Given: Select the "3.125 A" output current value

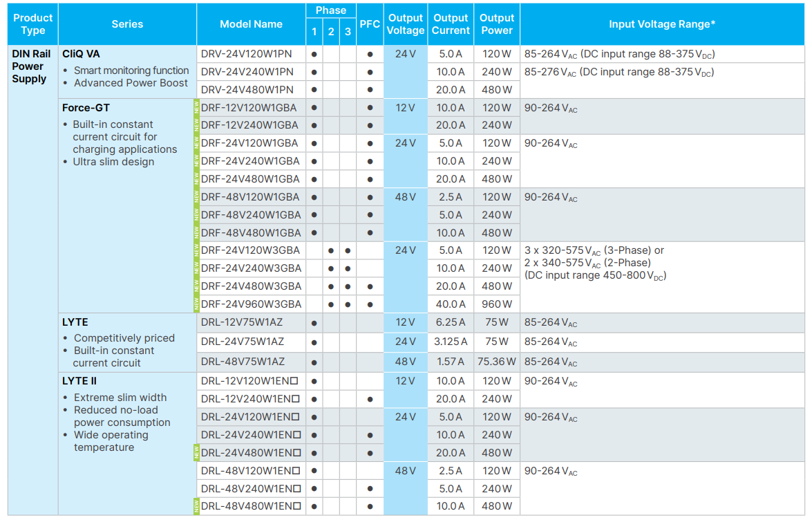Looking at the screenshot, I should [x=451, y=342].
